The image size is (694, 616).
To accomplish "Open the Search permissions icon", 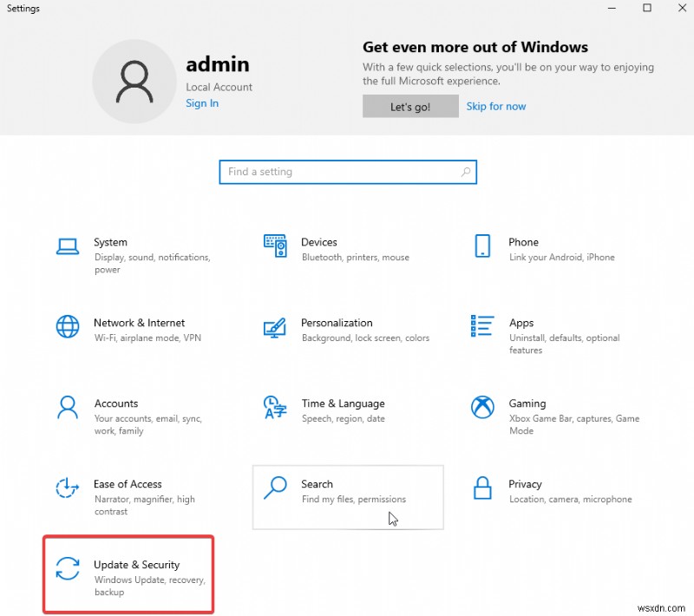I will [x=275, y=488].
